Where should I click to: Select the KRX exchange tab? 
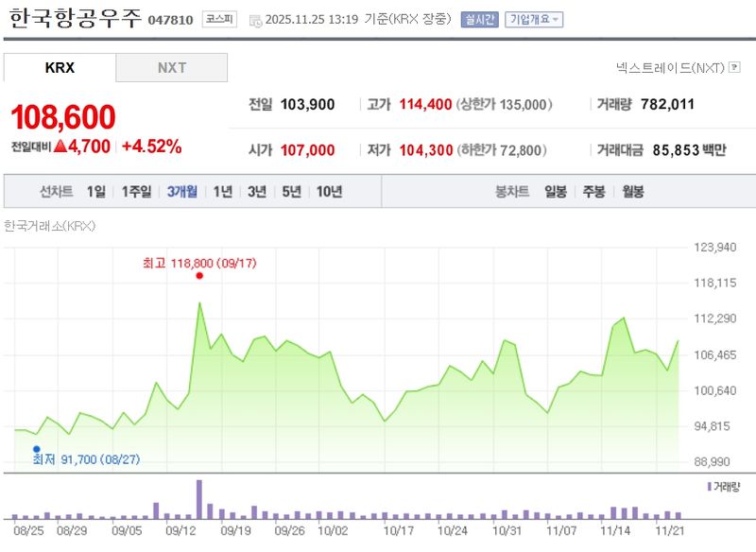[59, 67]
